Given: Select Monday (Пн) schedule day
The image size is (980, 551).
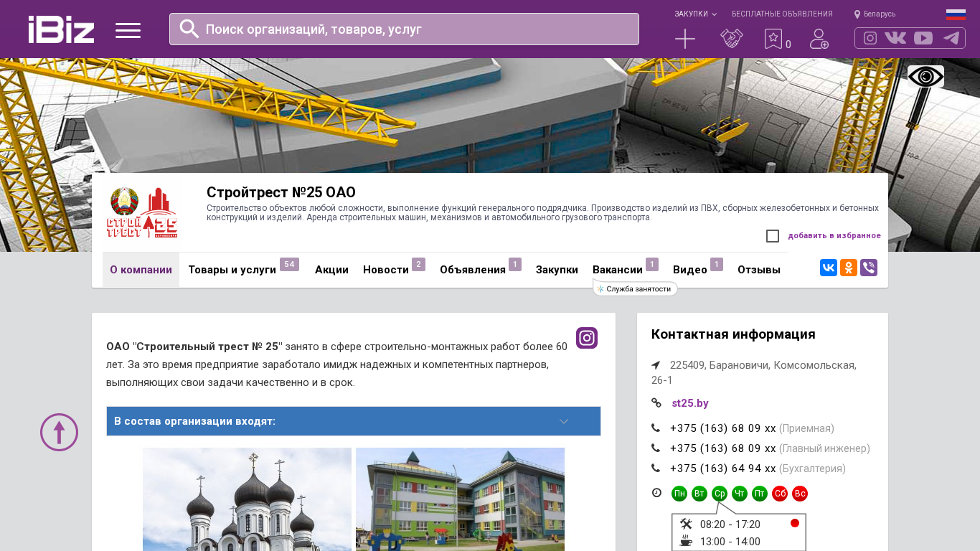Looking at the screenshot, I should pyautogui.click(x=679, y=494).
